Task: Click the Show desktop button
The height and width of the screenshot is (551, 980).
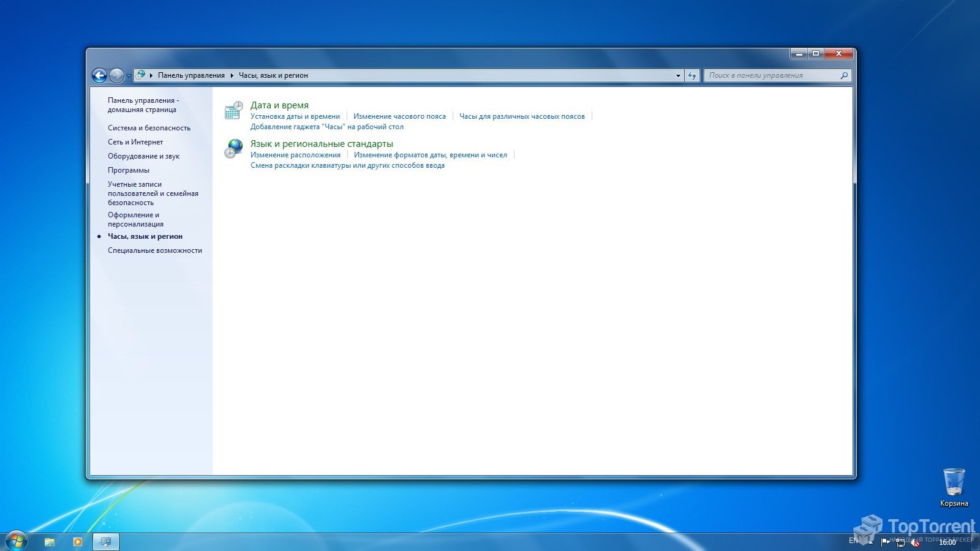Action: (x=976, y=542)
